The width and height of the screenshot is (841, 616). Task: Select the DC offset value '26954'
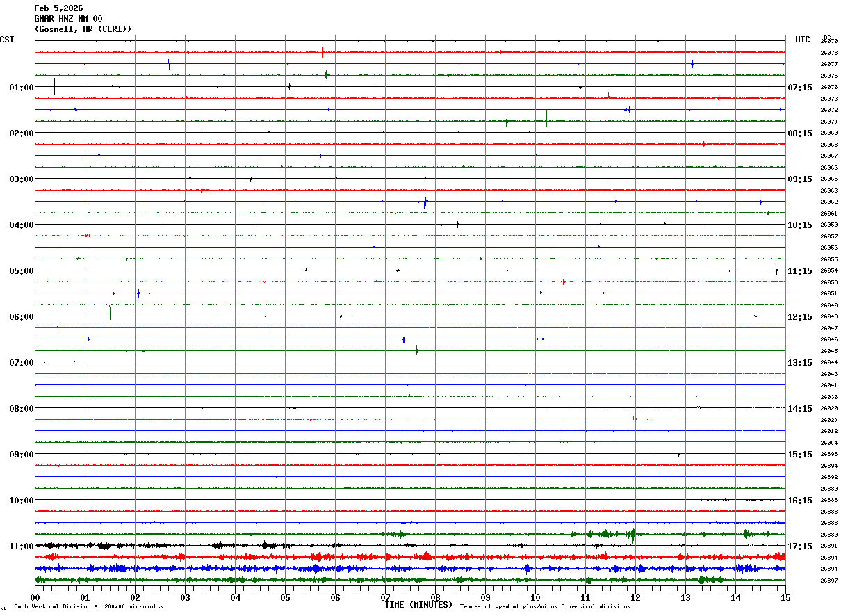828,270
